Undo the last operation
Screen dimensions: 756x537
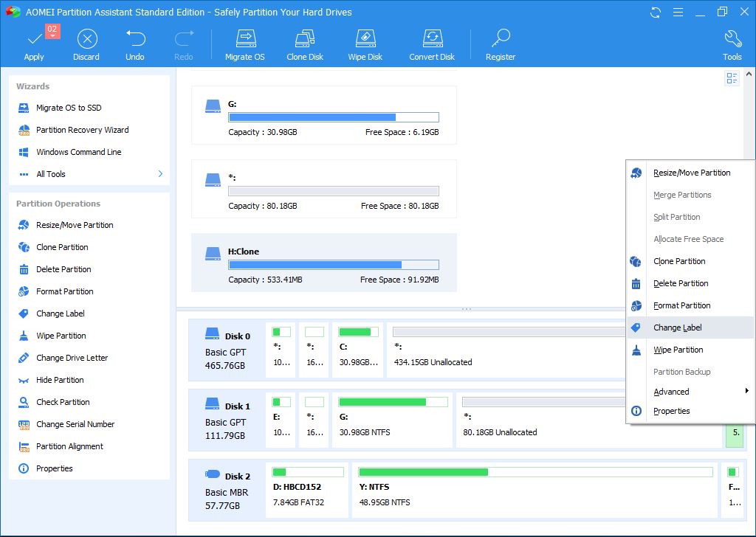135,39
